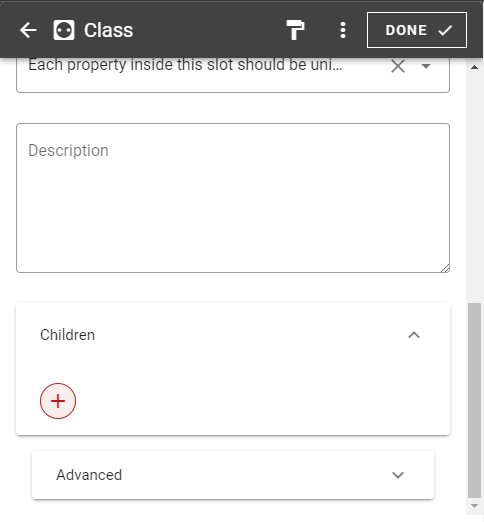Viewport: 484px width, 522px height.
Task: Click the Children panel header
Action: pos(233,335)
